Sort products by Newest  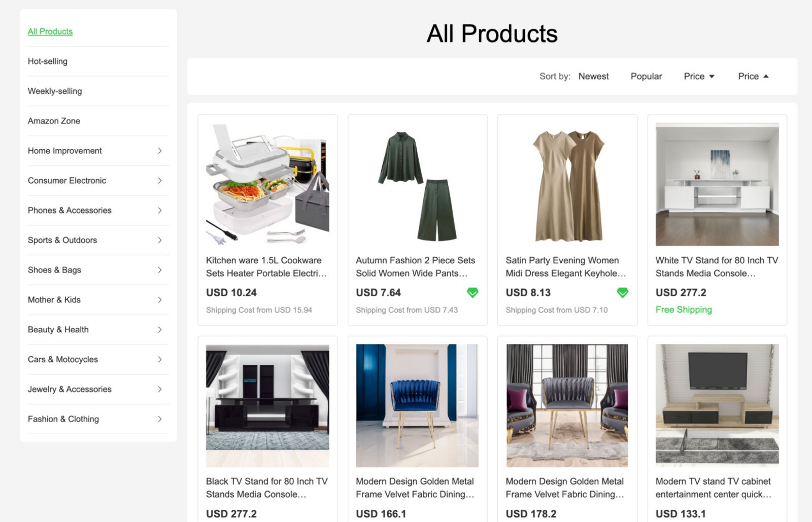593,76
